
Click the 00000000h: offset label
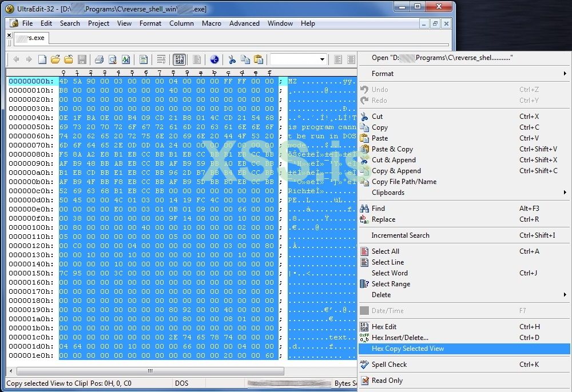(x=31, y=81)
